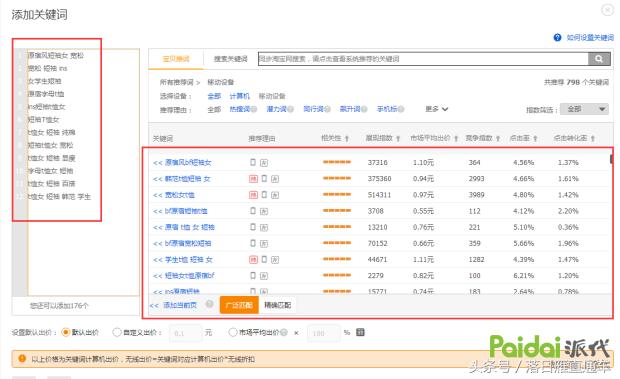This screenshot has width=620, height=379.
Task: Filter reasons by 热搜词
Action: click(x=240, y=109)
